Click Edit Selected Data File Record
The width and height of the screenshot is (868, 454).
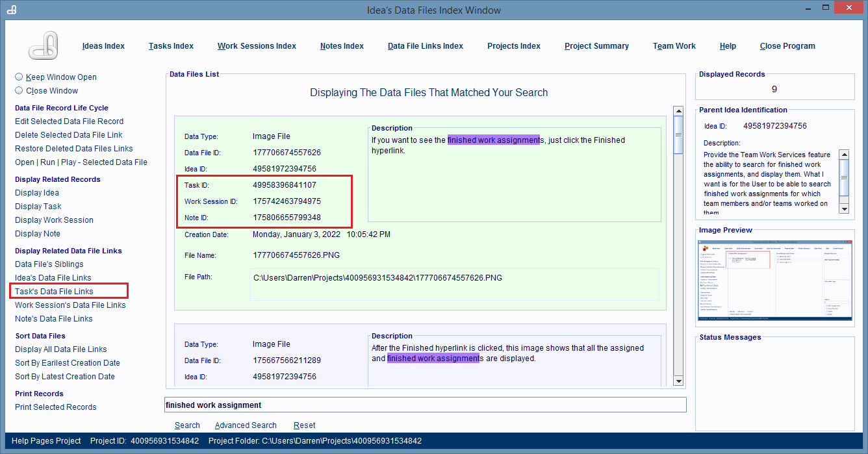click(69, 121)
